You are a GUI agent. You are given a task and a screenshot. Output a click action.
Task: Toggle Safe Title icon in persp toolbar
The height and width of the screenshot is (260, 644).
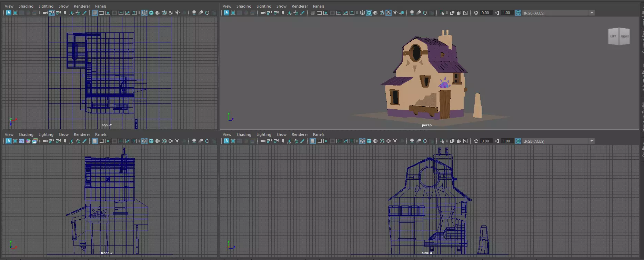tap(352, 13)
